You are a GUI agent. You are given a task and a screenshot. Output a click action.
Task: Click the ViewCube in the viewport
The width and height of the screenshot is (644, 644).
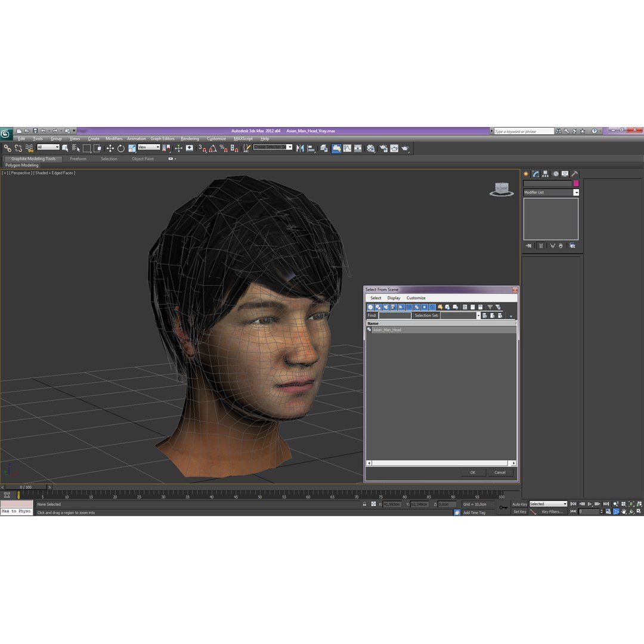tap(501, 189)
